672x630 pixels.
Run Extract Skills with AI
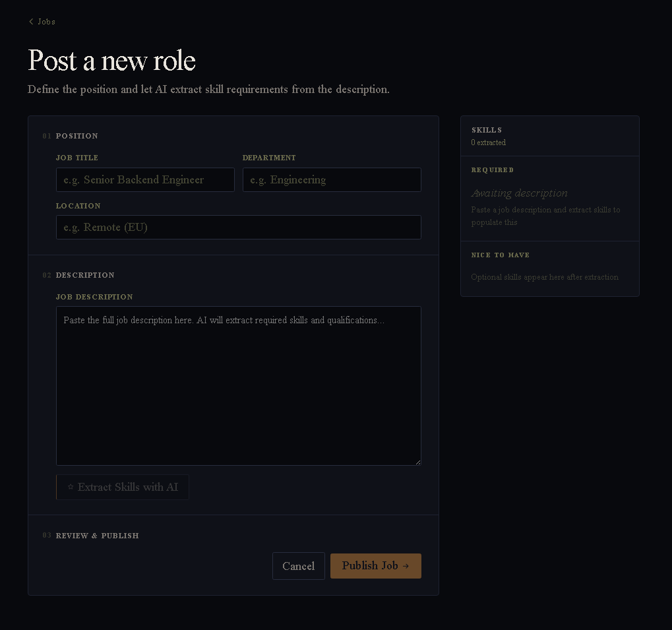122,487
